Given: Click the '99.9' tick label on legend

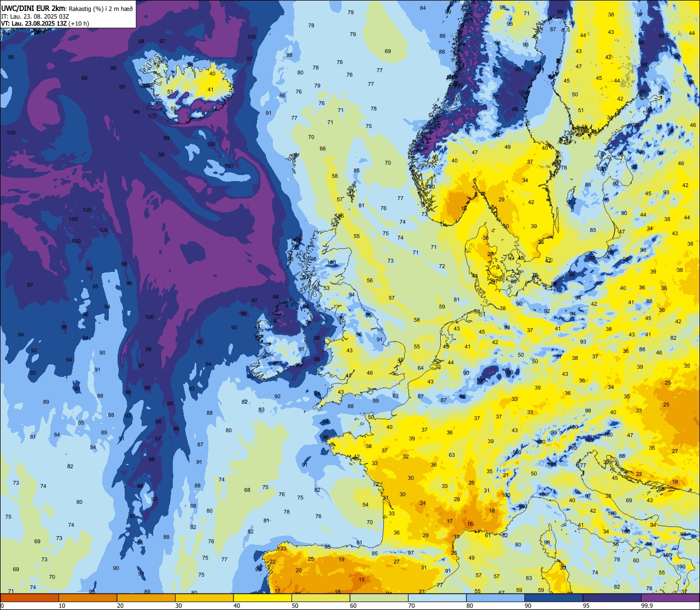Looking at the screenshot, I should (647, 605).
